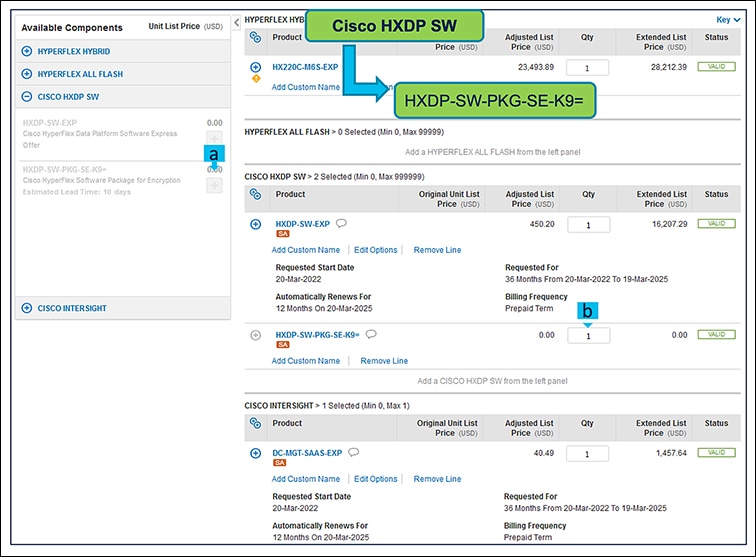Expand the HX220C-M6S-EXP product line
756x557 pixels.
pos(256,67)
